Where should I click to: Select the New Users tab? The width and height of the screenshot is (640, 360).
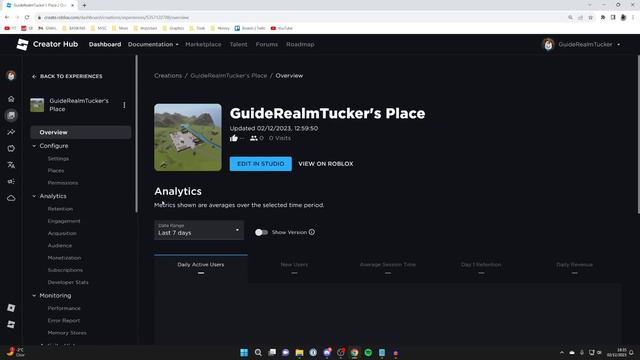[x=294, y=269]
